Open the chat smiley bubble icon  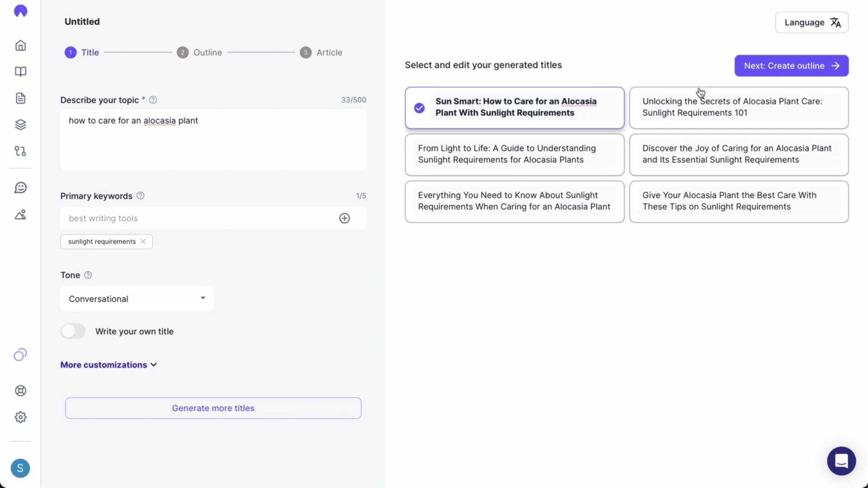click(20, 188)
